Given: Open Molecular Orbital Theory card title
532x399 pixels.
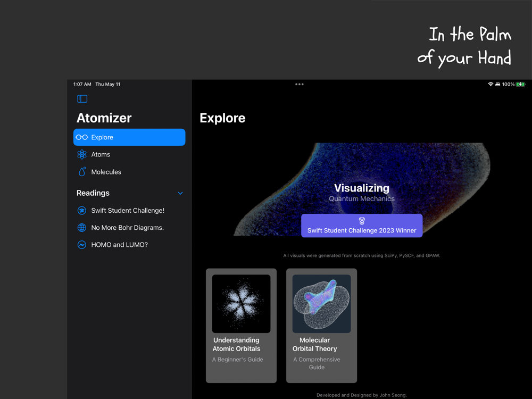Looking at the screenshot, I should 314,344.
